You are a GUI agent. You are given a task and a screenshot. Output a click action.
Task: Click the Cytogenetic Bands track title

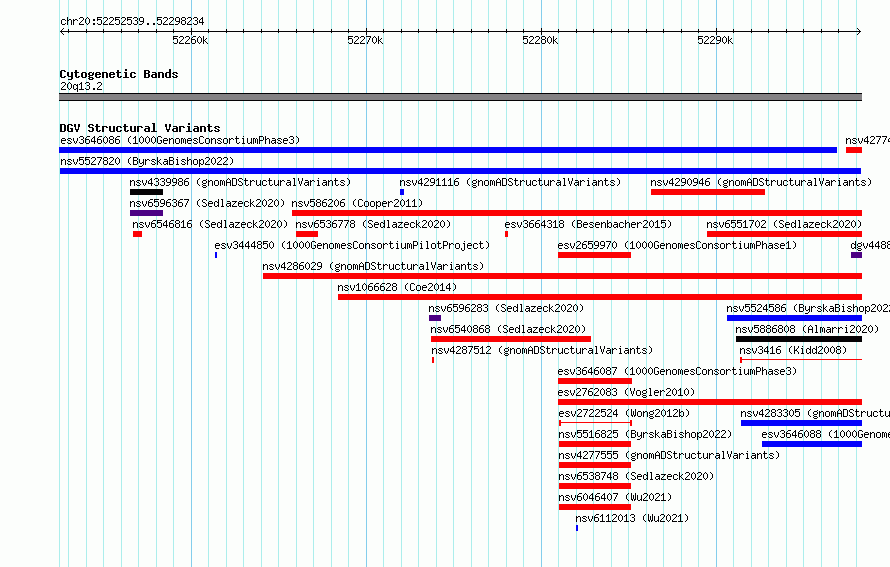[x=119, y=74]
